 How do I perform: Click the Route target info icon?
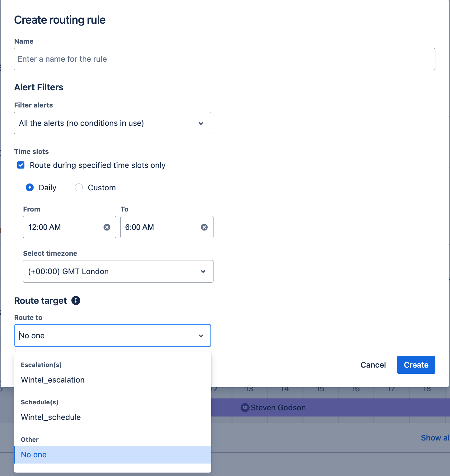(76, 301)
